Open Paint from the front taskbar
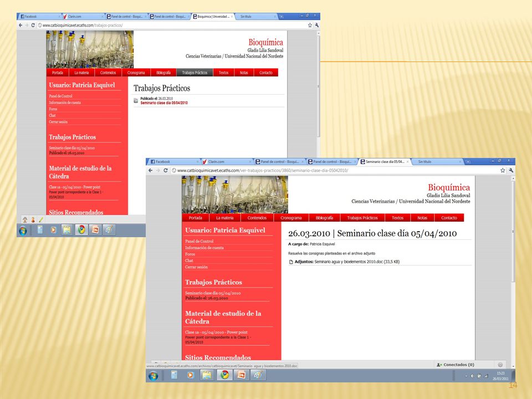 coord(258,375)
